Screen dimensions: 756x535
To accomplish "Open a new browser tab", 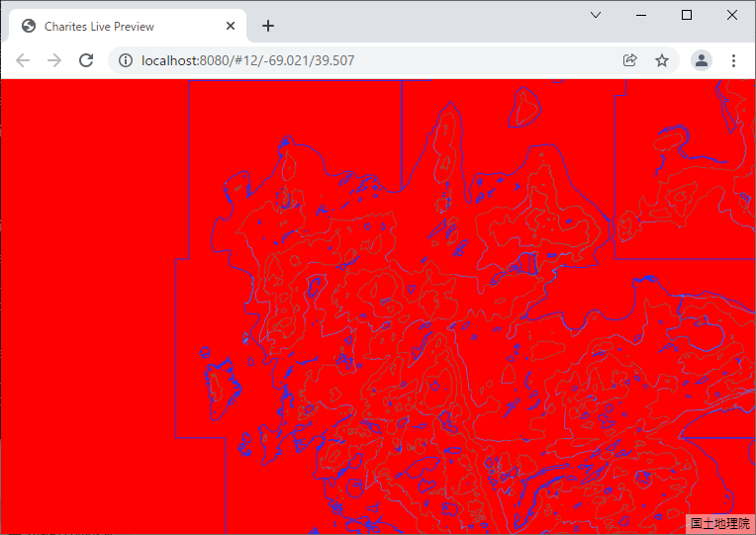I will (268, 26).
